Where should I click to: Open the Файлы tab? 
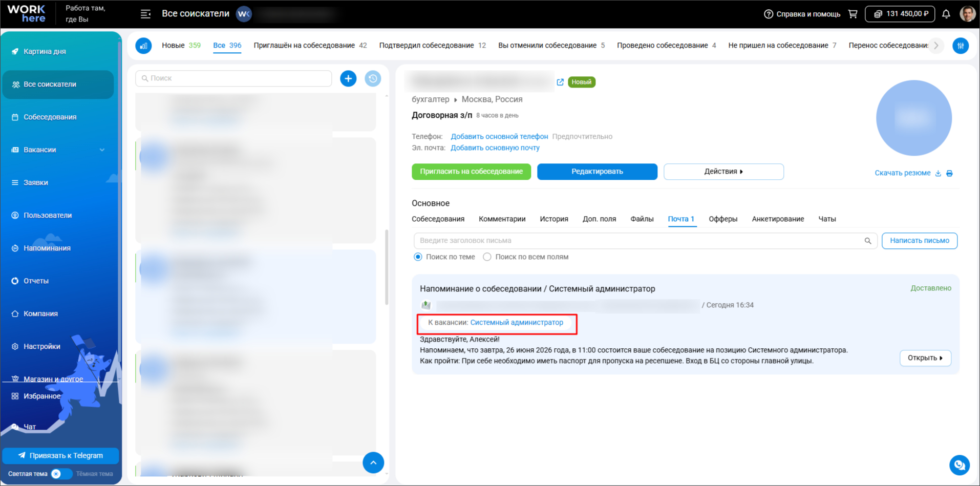642,219
